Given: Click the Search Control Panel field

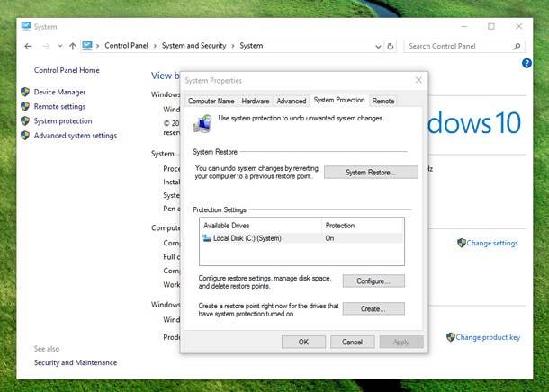Looking at the screenshot, I should (464, 46).
